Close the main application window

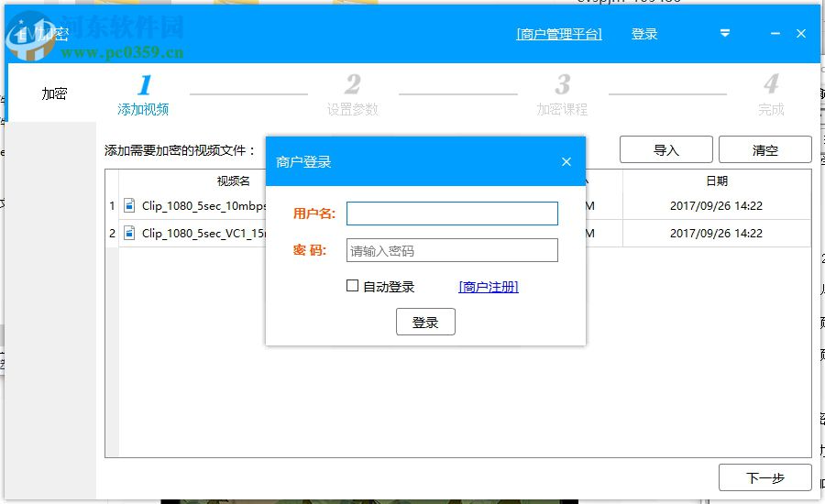pyautogui.click(x=801, y=33)
